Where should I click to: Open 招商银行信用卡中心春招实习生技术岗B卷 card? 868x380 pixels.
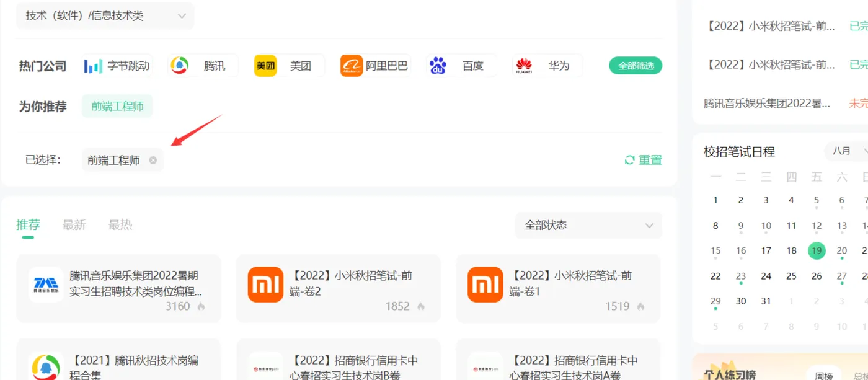point(339,360)
